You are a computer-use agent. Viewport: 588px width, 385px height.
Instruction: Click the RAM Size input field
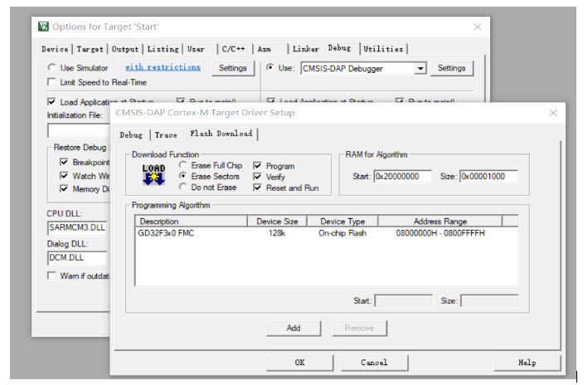[x=488, y=177]
